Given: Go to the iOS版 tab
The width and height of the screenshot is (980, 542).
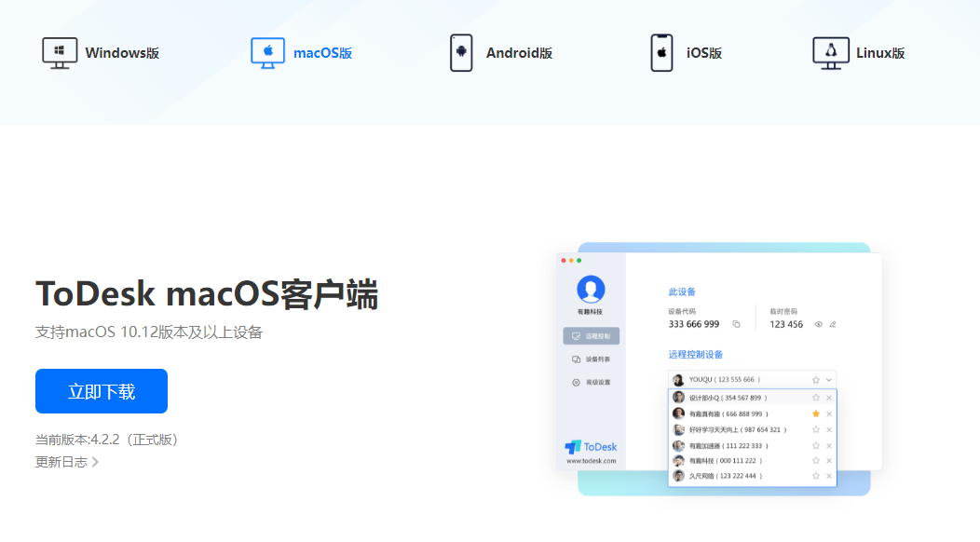Looking at the screenshot, I should tap(687, 53).
